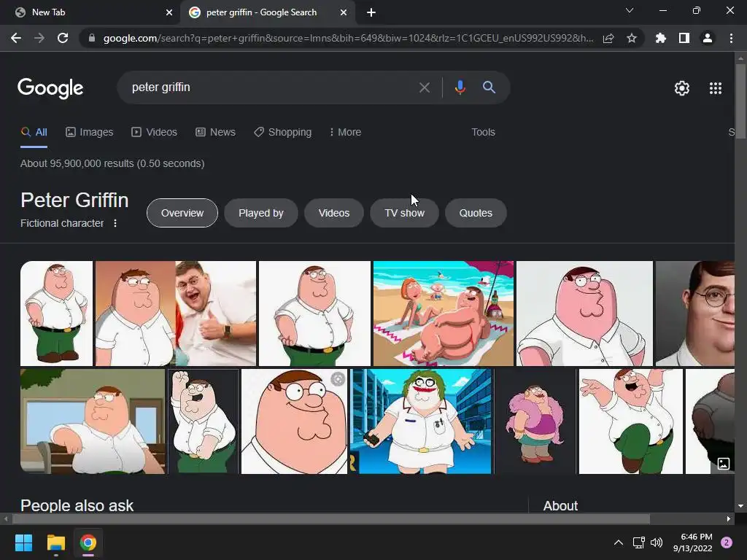Go back to the previous page
Image resolution: width=747 pixels, height=560 pixels.
tap(16, 38)
